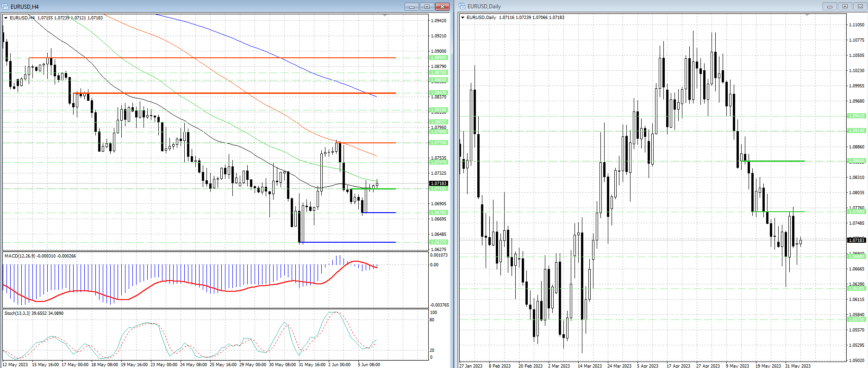The image size is (868, 368).
Task: Minimize the EURUSD,H4 chart window
Action: [412, 6]
